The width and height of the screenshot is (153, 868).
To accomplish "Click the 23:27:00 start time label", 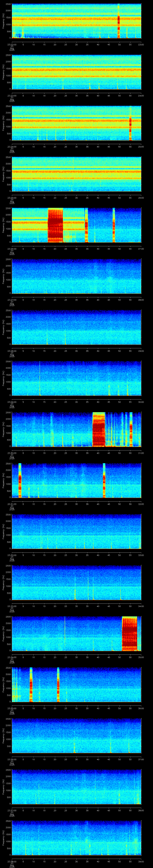I will (12, 300).
